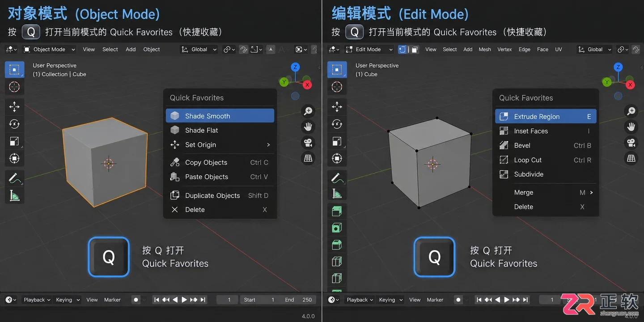Open the UV menu in Edit Mode header
The image size is (644, 322).
[559, 49]
